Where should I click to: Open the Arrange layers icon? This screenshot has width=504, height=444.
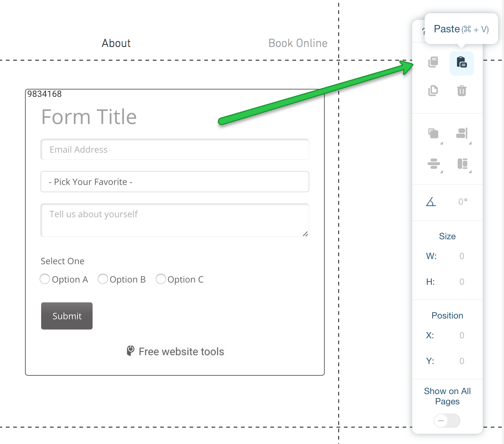coord(434,134)
